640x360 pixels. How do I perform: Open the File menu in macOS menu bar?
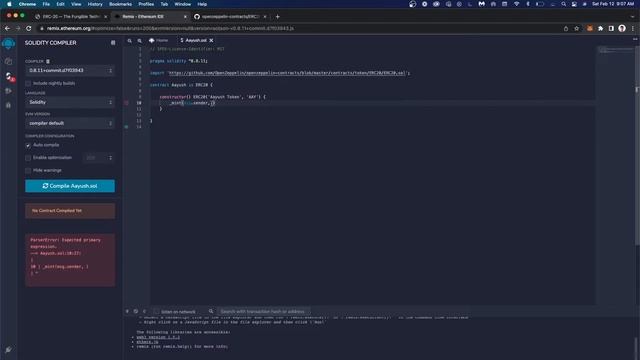[46, 4]
